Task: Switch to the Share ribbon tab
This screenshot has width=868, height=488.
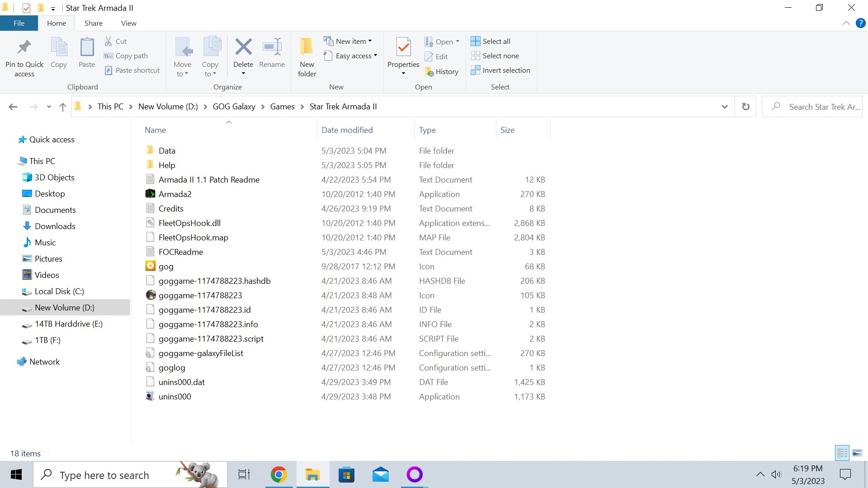Action: tap(93, 23)
